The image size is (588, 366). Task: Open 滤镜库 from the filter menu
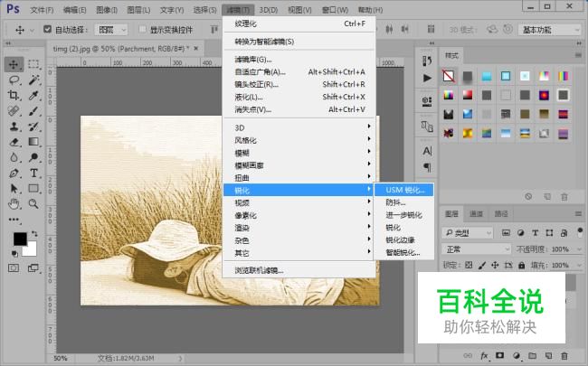click(252, 60)
